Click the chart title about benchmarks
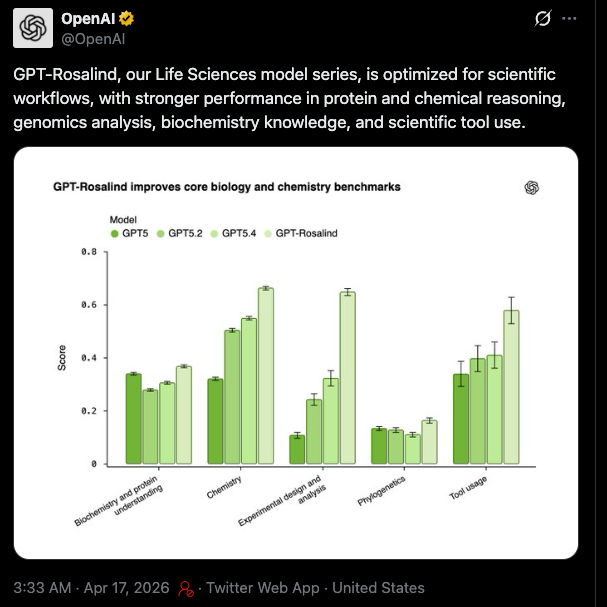 point(226,187)
